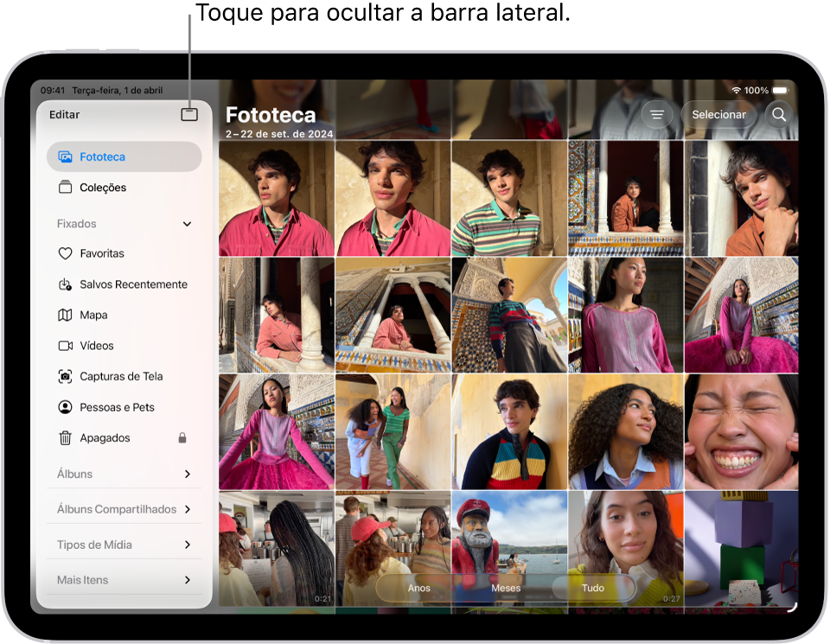Open the filter and sort options icon
830x644 pixels.
(657, 114)
